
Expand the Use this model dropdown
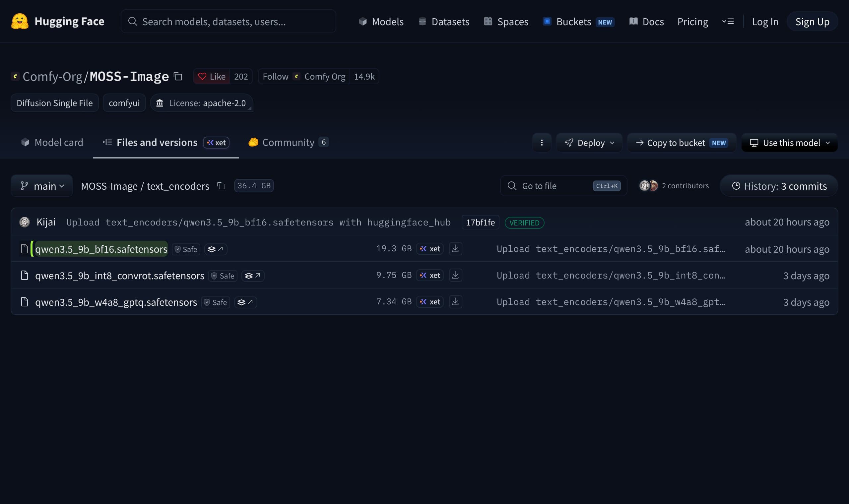790,143
